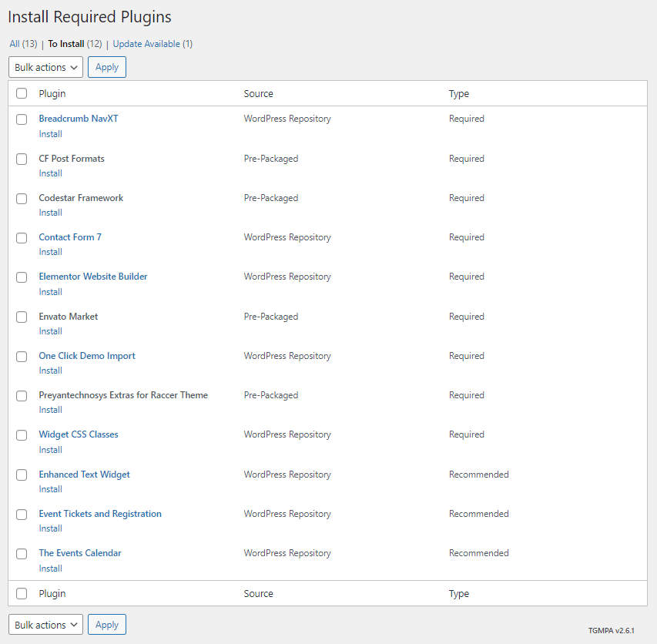Tick the select-all checkbox in the table header
Image resolution: width=657 pixels, height=644 pixels.
point(22,93)
